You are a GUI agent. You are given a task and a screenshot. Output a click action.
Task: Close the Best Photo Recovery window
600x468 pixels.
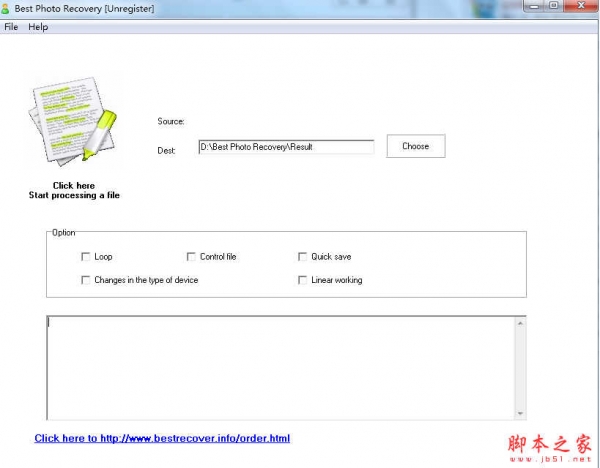pyautogui.click(x=581, y=6)
